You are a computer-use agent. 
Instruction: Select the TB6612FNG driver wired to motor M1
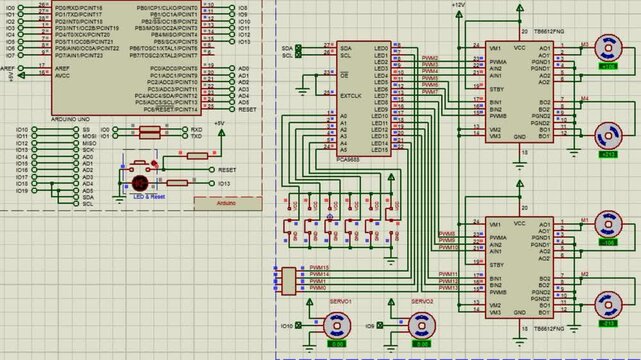[x=519, y=268]
